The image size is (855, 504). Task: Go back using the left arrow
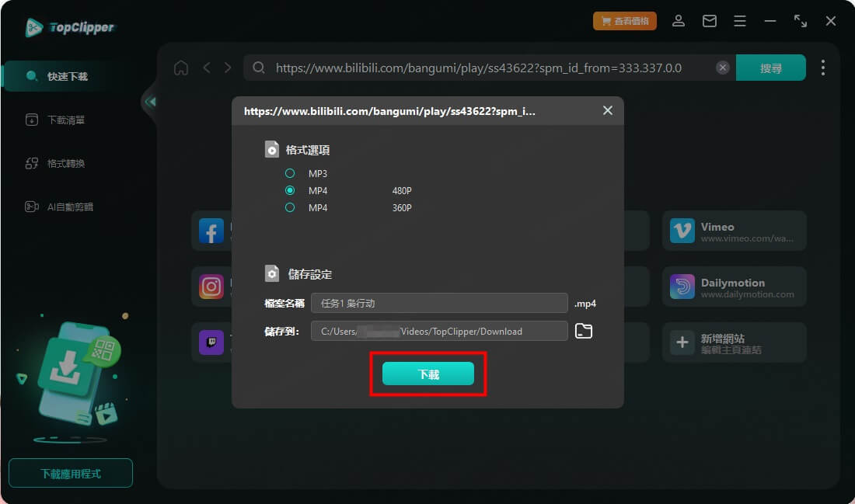(x=207, y=68)
